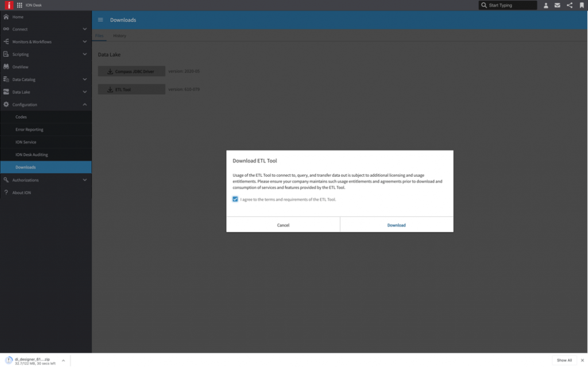Go to OneView in the sidebar
The width and height of the screenshot is (588, 368).
(20, 67)
